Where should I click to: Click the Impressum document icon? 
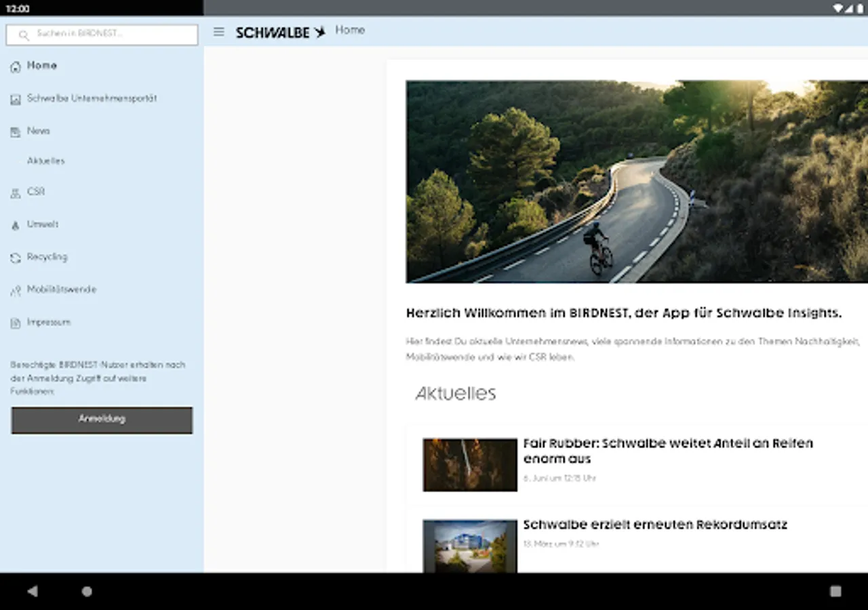point(16,323)
